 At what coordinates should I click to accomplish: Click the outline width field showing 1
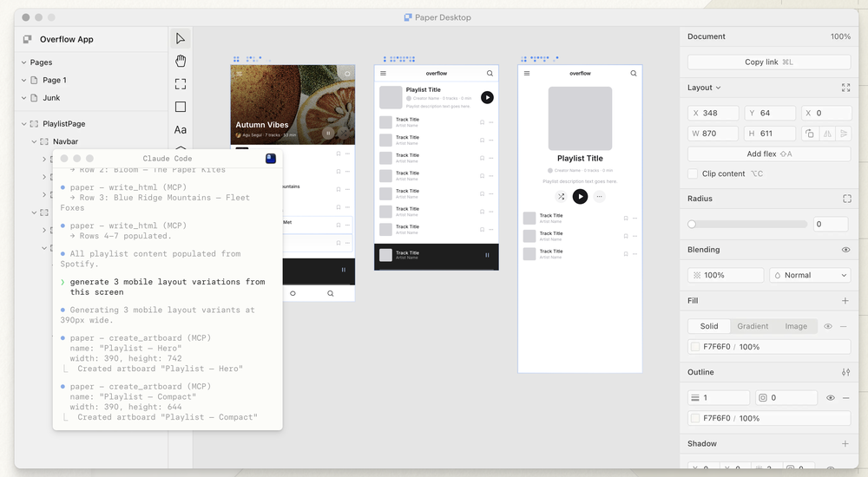pos(719,398)
